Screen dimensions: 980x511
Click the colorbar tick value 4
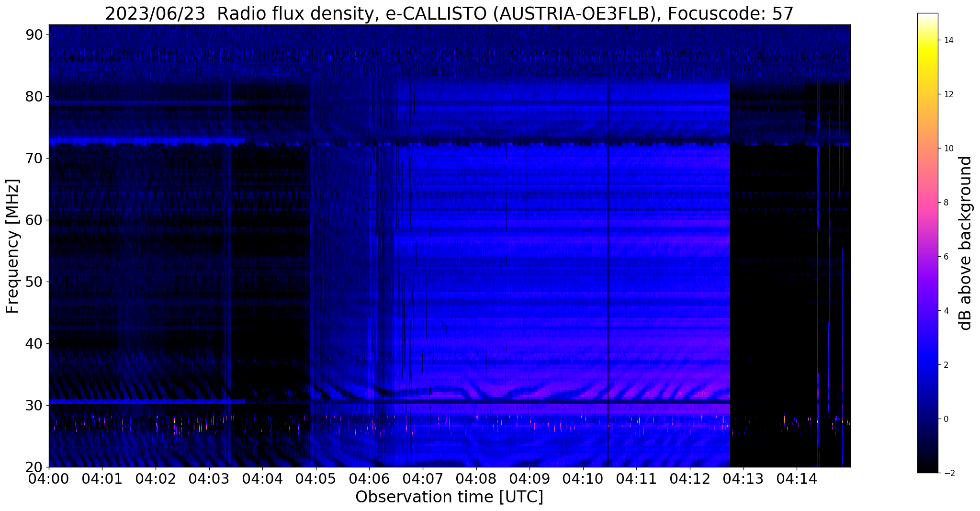point(946,311)
